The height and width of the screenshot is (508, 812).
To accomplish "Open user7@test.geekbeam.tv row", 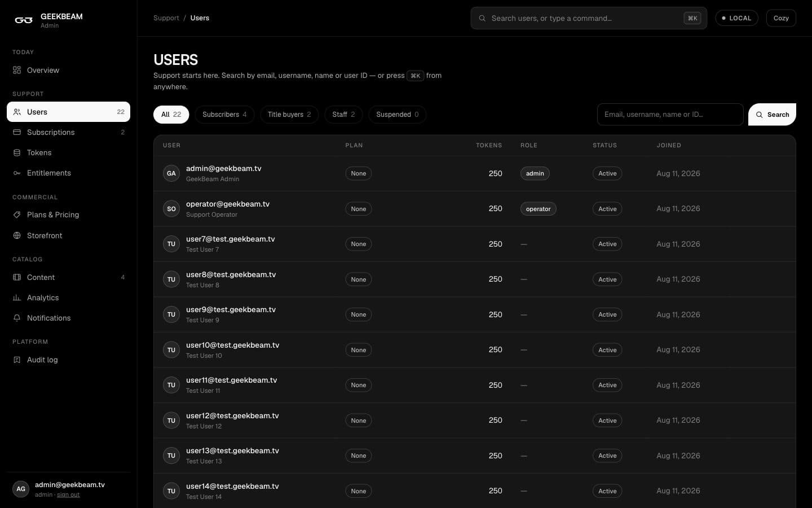I will pos(474,244).
